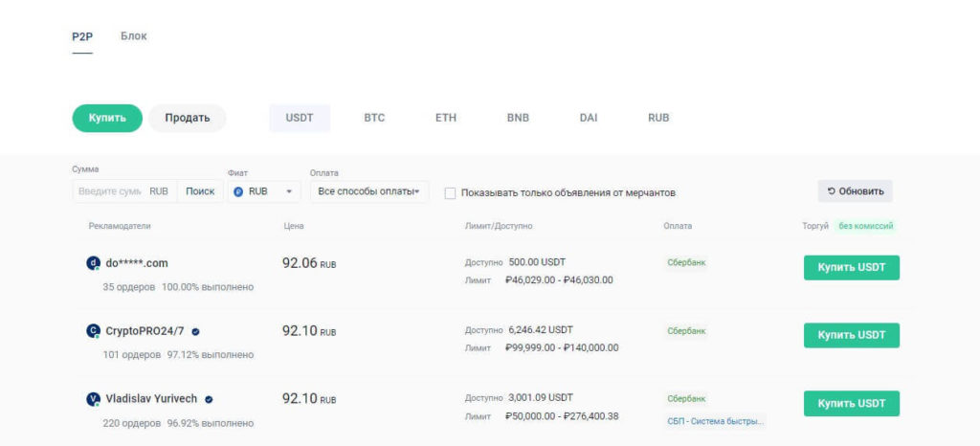The width and height of the screenshot is (980, 446).
Task: Click CryptoPRO24/7 advertiser avatar icon
Action: [x=93, y=331]
